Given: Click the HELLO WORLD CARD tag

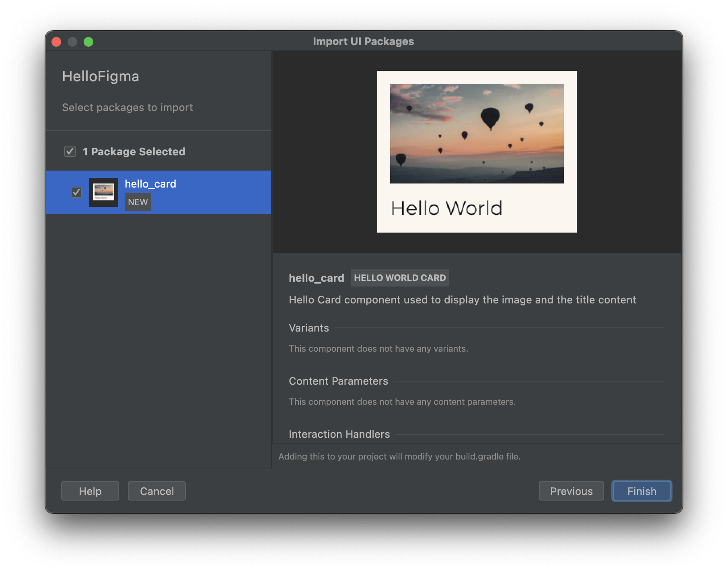Looking at the screenshot, I should pyautogui.click(x=400, y=278).
